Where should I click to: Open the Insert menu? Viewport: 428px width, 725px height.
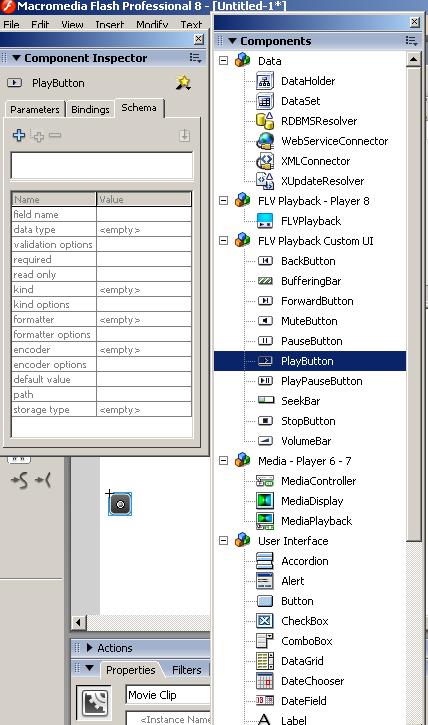(110, 24)
